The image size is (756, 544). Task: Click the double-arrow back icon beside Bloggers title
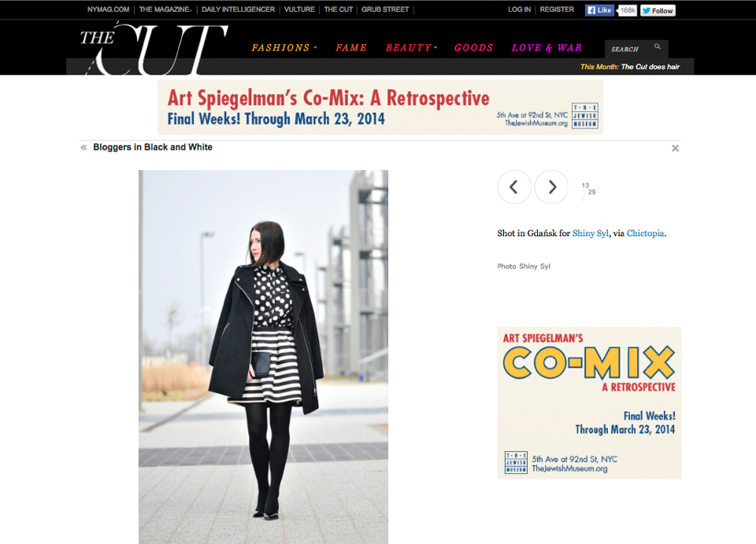pos(84,147)
